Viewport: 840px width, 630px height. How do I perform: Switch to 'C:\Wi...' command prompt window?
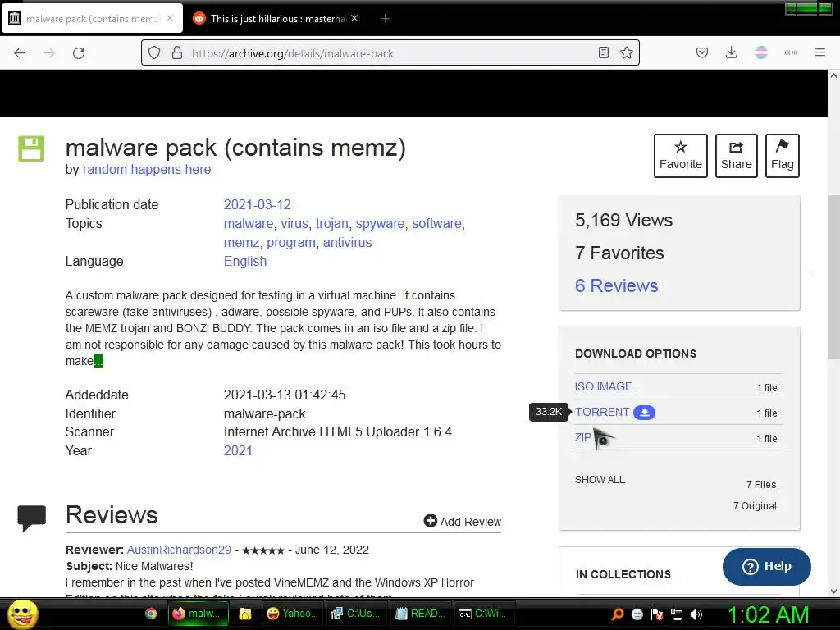click(x=484, y=614)
